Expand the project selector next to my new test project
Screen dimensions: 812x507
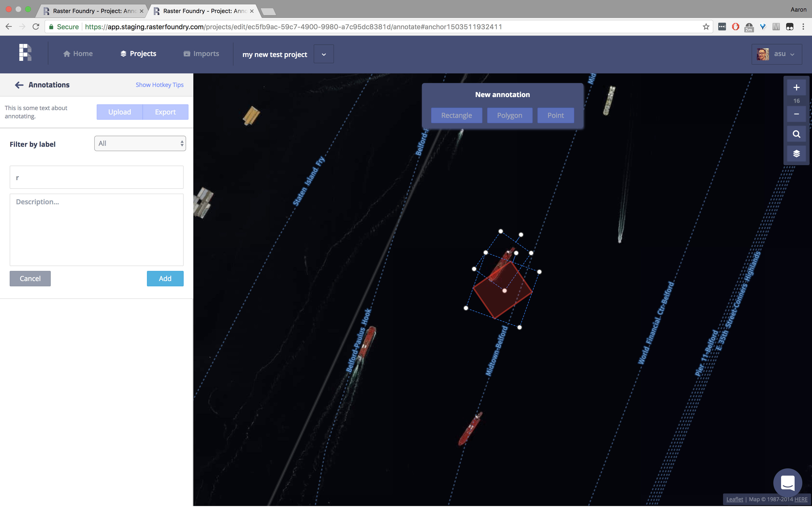[x=323, y=54]
